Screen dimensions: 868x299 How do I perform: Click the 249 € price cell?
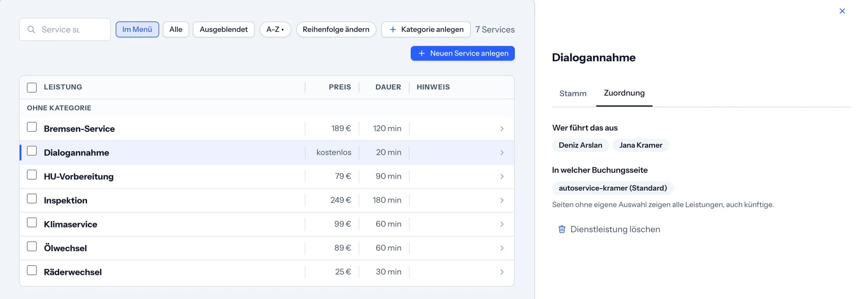coord(341,200)
